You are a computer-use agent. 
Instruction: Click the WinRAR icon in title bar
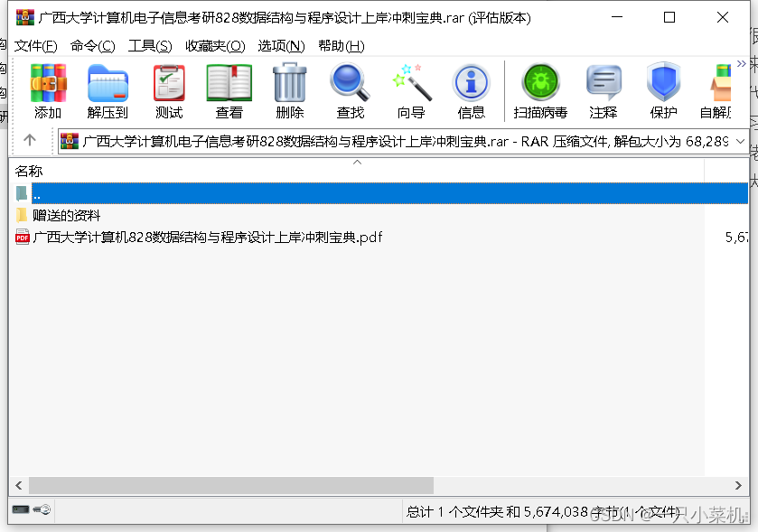coord(25,17)
